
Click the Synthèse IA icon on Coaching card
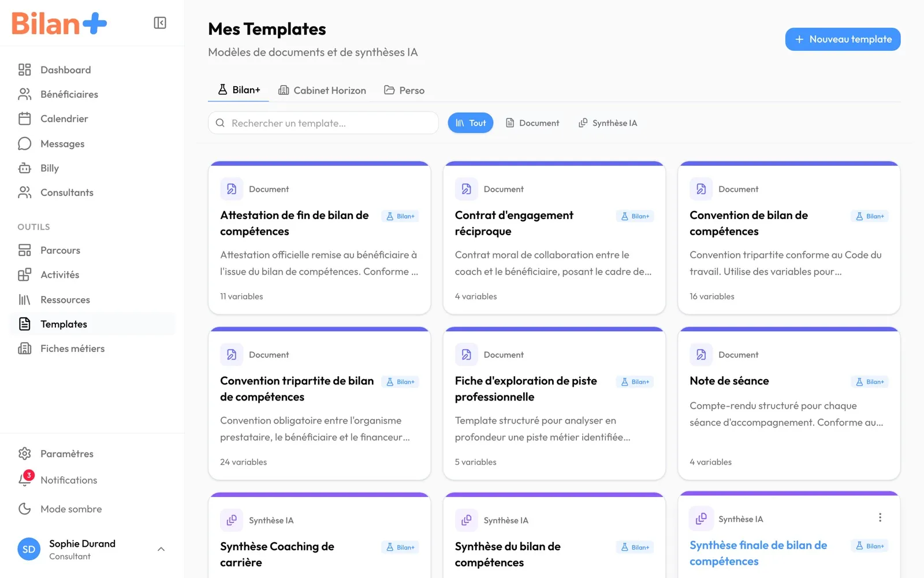[232, 520]
